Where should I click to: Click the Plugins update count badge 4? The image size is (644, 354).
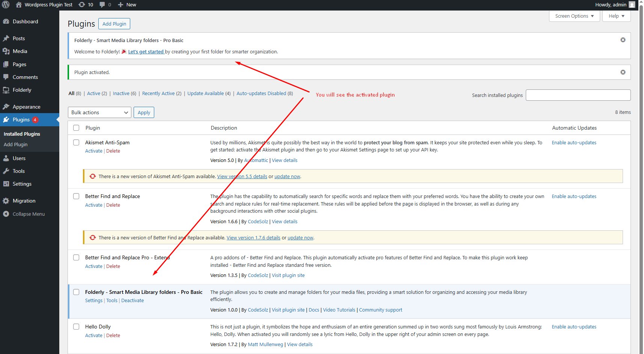point(35,120)
